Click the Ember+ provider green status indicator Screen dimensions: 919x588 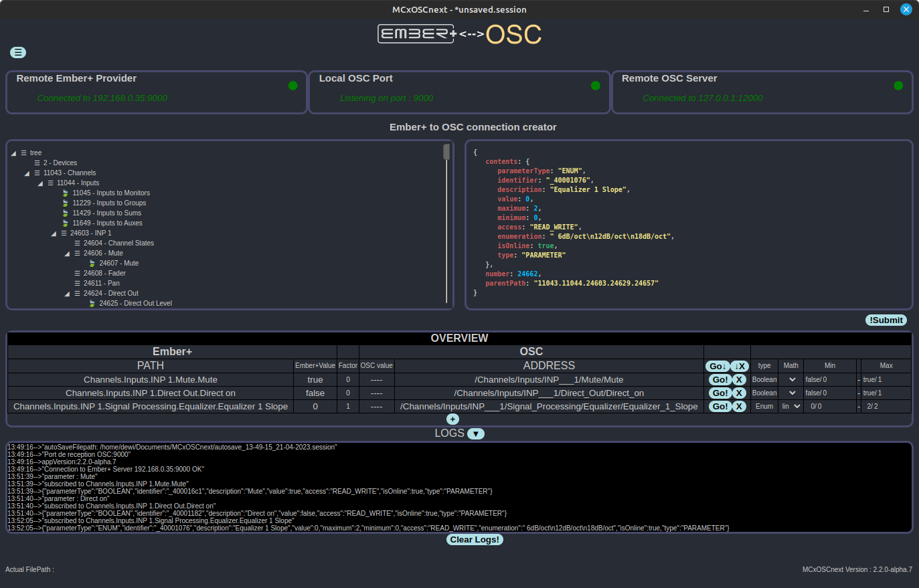pyautogui.click(x=293, y=86)
